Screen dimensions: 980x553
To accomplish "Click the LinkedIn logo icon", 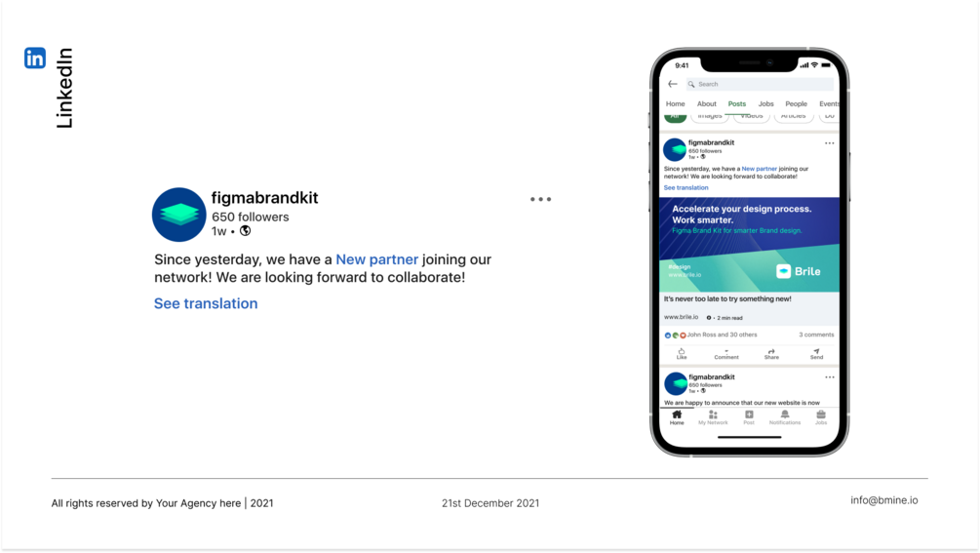I will (35, 58).
